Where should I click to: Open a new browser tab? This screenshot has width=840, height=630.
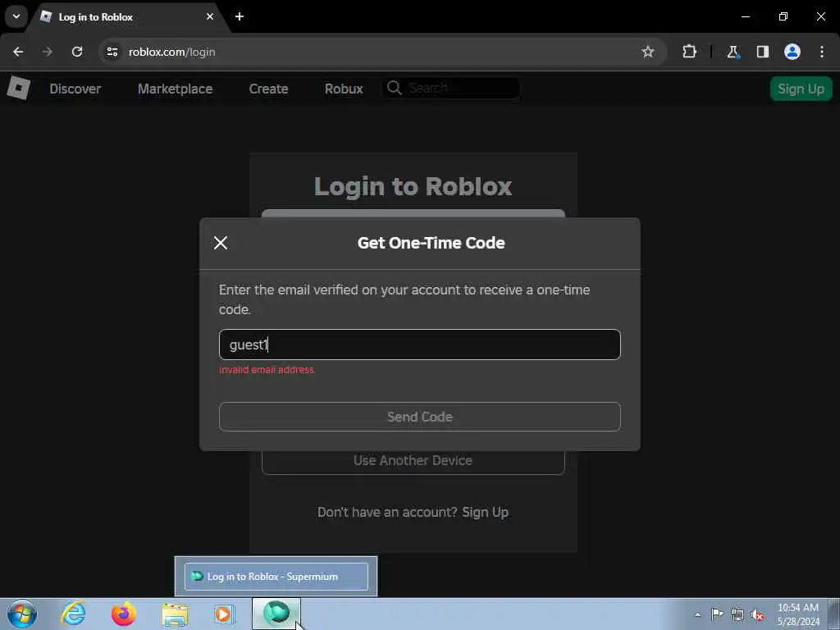(240, 16)
